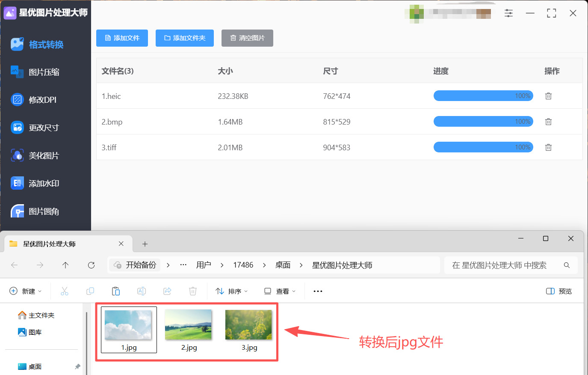
Task: Open the 查看 view dropdown
Action: [280, 291]
